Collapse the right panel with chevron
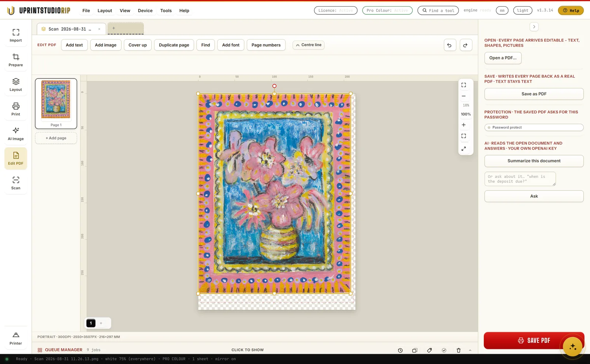The image size is (590, 364). coord(534,27)
